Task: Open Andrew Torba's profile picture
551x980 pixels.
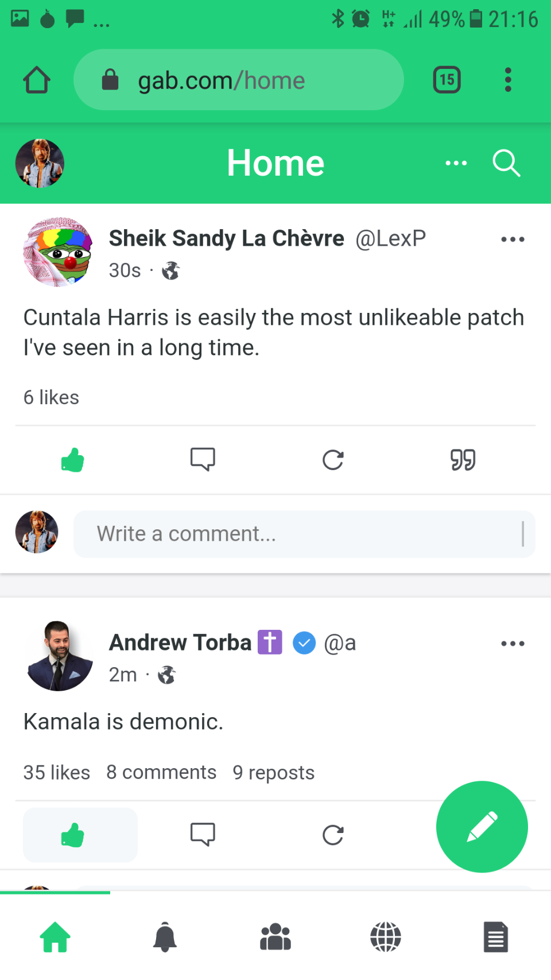Action: [x=59, y=656]
